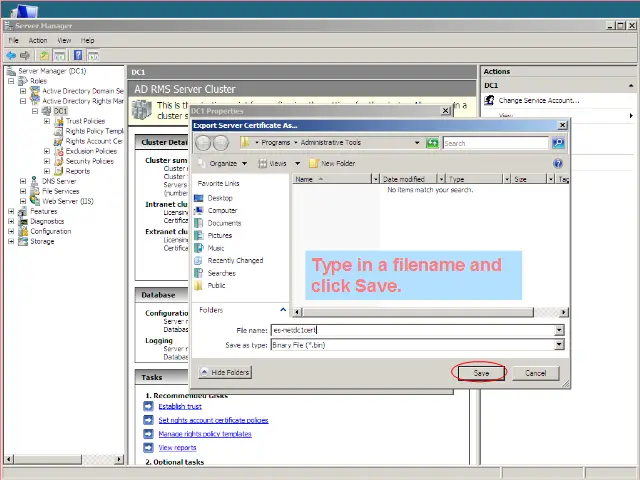Select Security Policies node
The image size is (640, 480).
[x=90, y=161]
